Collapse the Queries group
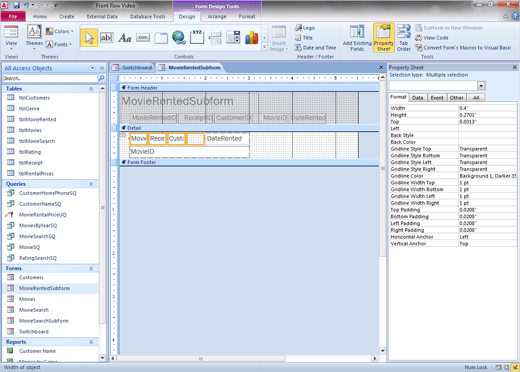The width and height of the screenshot is (520, 372). (91, 184)
